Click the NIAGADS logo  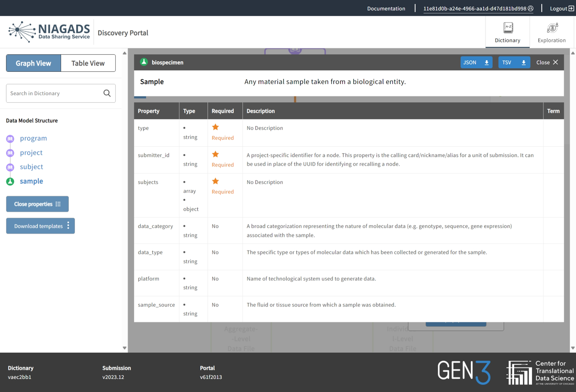49,32
